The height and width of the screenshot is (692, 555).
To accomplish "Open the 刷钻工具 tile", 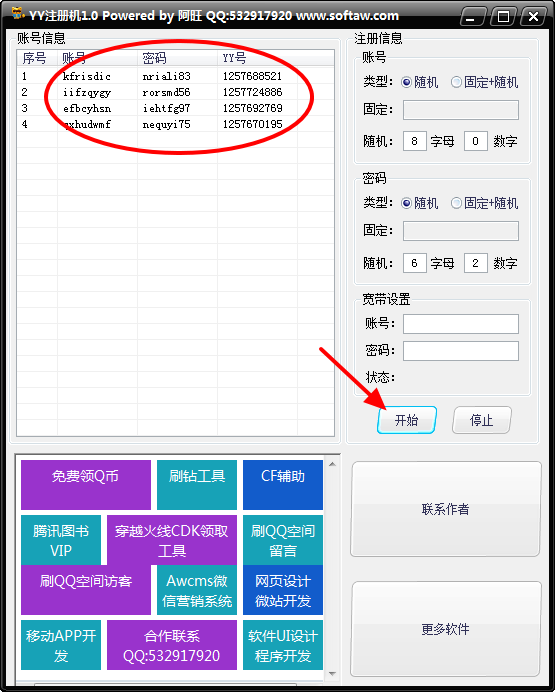I will point(197,485).
